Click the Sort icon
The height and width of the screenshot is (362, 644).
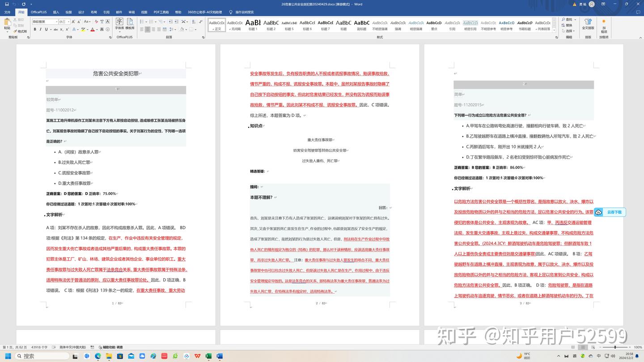(x=194, y=21)
